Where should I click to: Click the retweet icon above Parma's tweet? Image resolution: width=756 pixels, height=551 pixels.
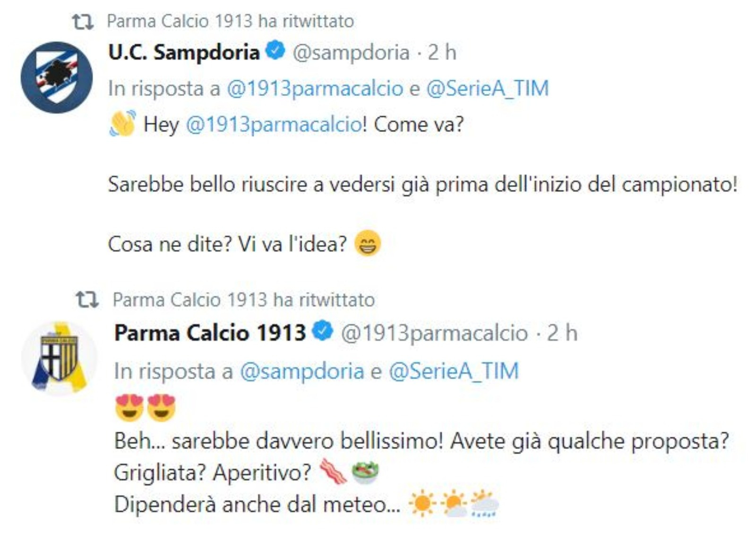click(87, 300)
